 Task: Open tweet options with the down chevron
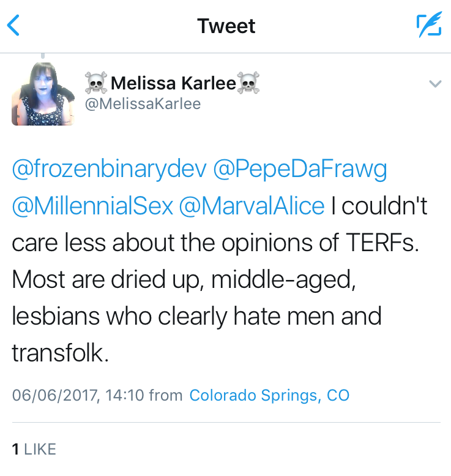(435, 83)
